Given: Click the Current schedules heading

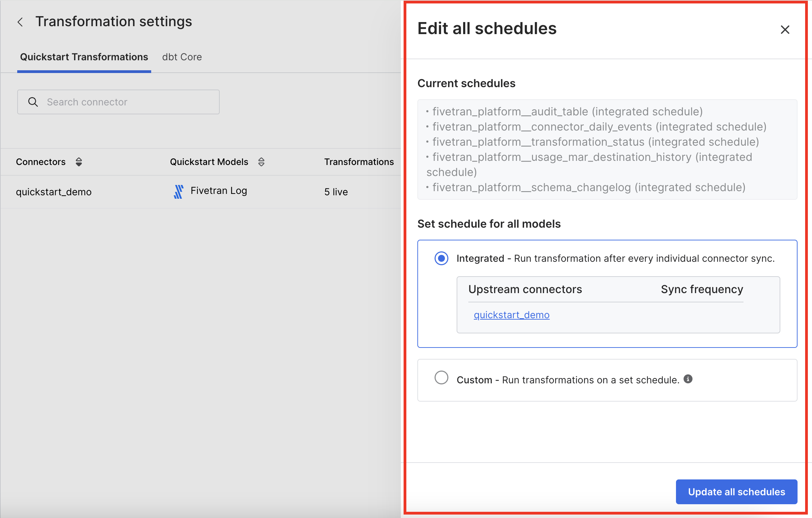Looking at the screenshot, I should (x=466, y=83).
